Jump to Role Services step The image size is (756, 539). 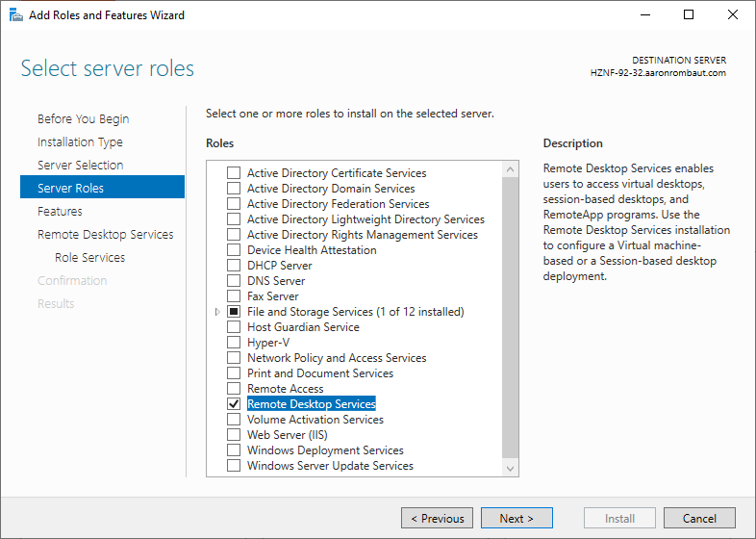[89, 258]
